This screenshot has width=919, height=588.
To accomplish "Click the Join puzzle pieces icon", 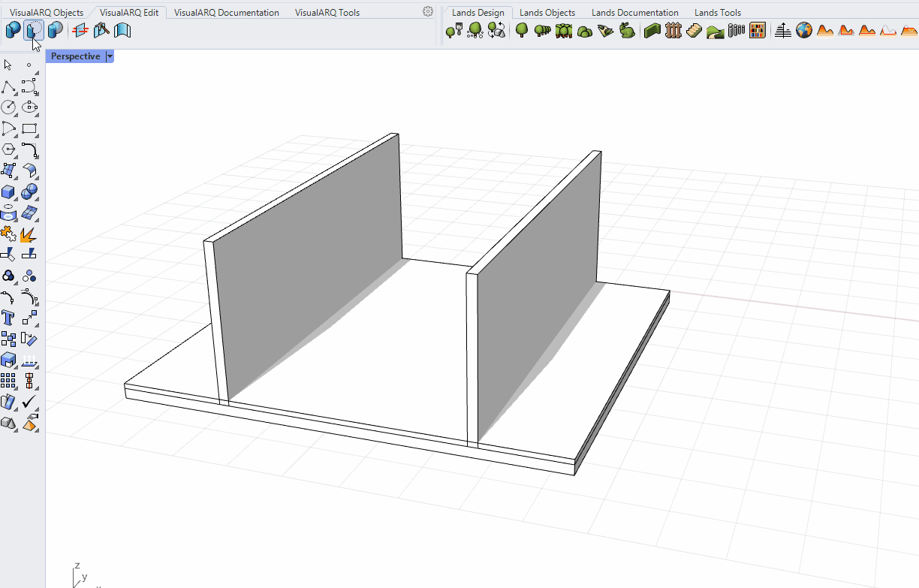I will (8, 234).
